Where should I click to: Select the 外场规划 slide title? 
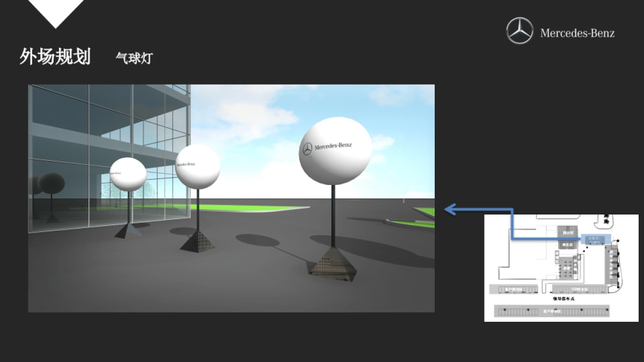tap(55, 56)
